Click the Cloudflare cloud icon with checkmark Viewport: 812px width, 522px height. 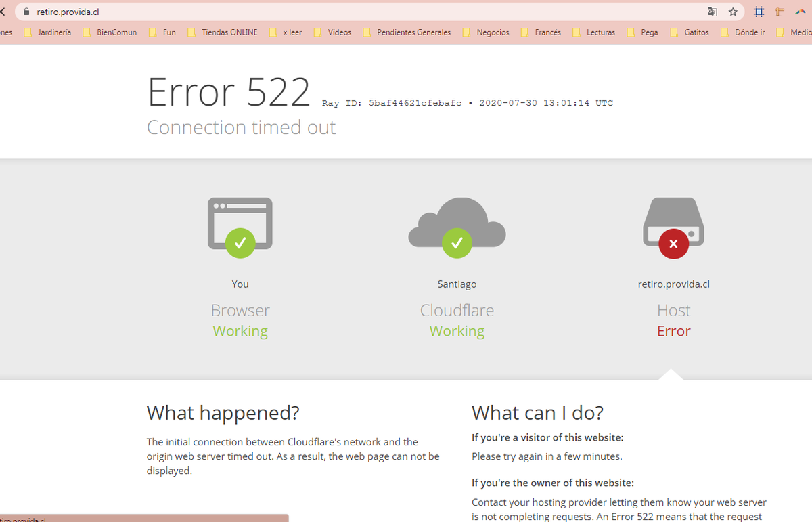pos(457,227)
